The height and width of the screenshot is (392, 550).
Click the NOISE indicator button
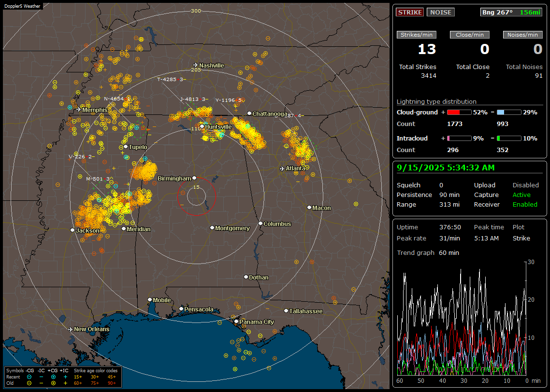pos(441,12)
